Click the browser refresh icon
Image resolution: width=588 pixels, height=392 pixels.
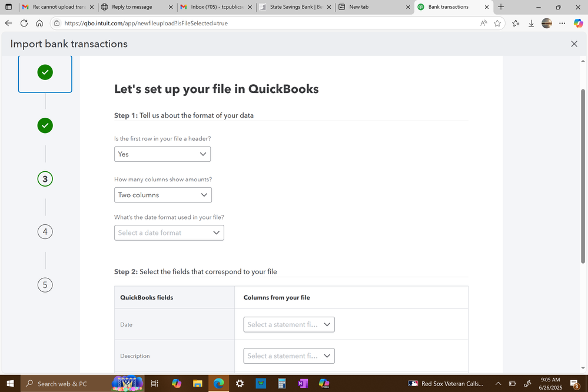coord(24,24)
